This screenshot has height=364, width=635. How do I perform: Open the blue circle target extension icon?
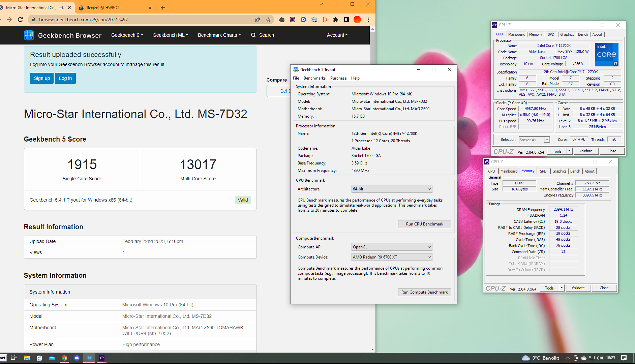[303, 20]
